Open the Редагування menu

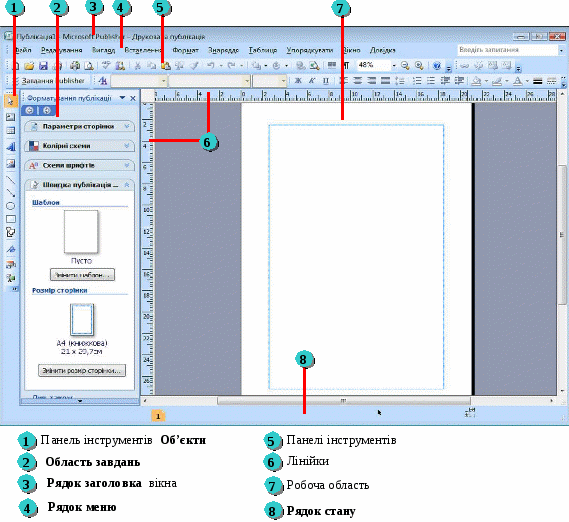point(61,50)
